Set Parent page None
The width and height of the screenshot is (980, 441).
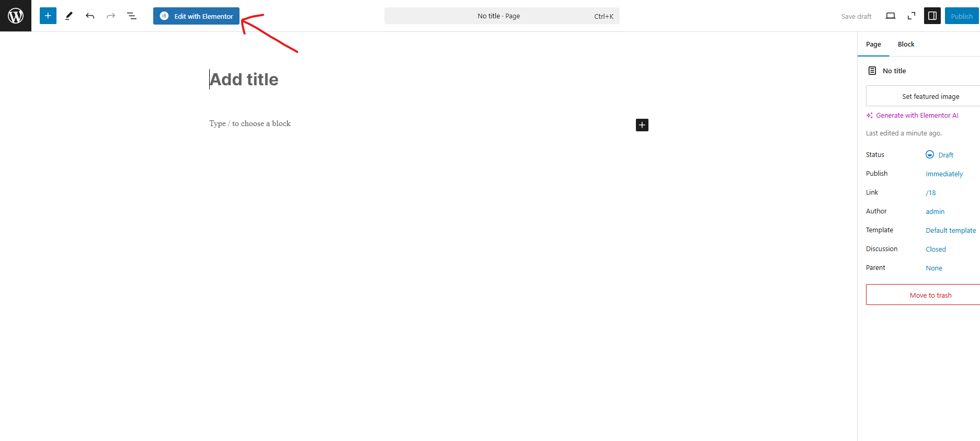[x=934, y=268]
